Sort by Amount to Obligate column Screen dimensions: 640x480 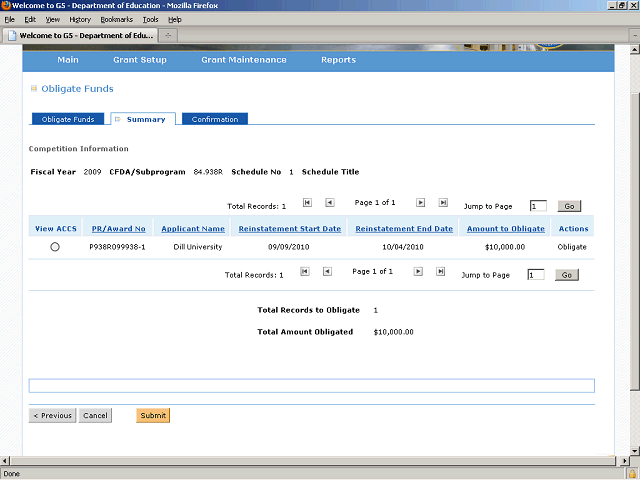pyautogui.click(x=506, y=229)
